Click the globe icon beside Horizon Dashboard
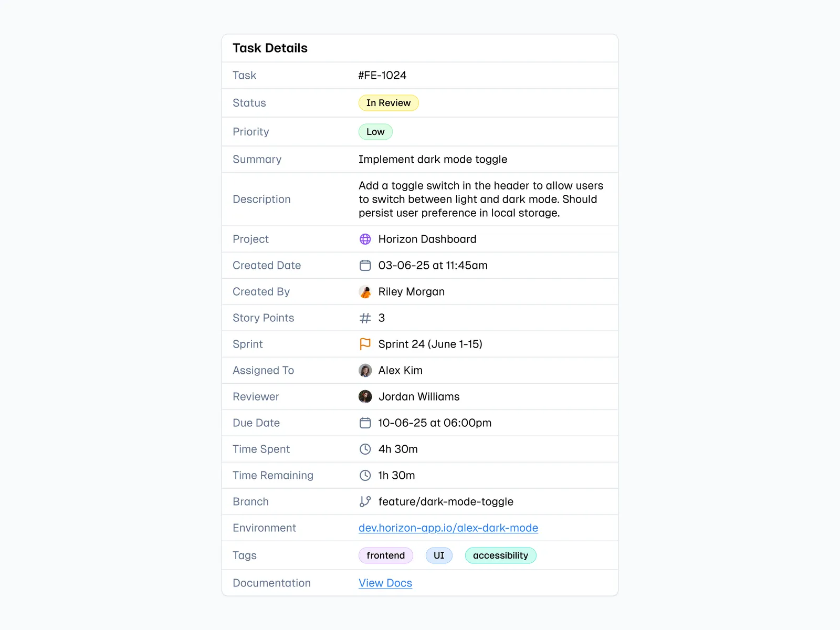Image resolution: width=840 pixels, height=630 pixels. click(x=365, y=239)
